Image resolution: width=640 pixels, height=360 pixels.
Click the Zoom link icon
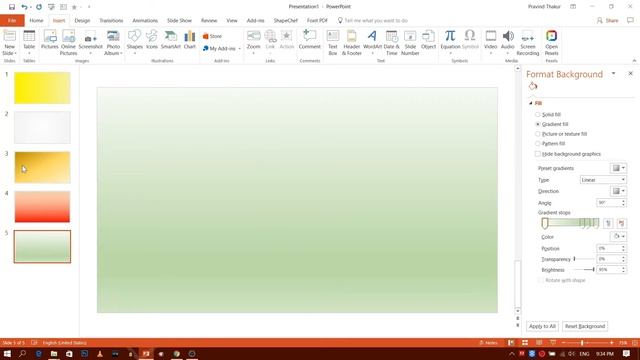[253, 42]
